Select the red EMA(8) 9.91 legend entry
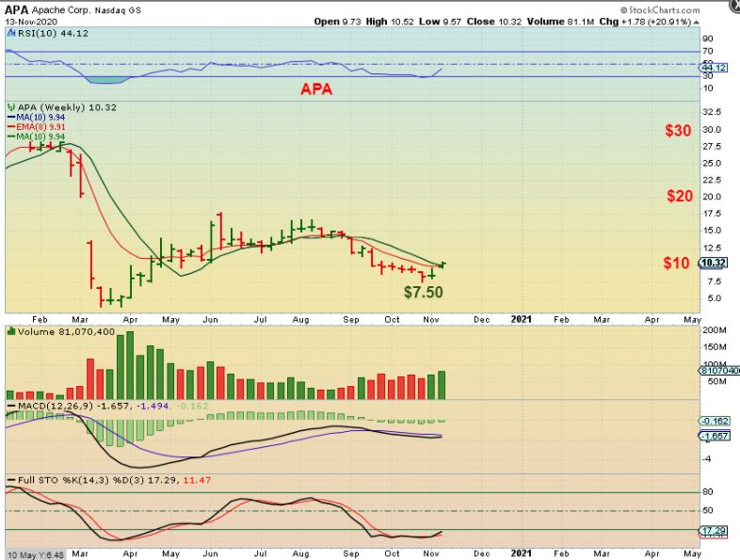The image size is (740, 560). pyautogui.click(x=37, y=127)
